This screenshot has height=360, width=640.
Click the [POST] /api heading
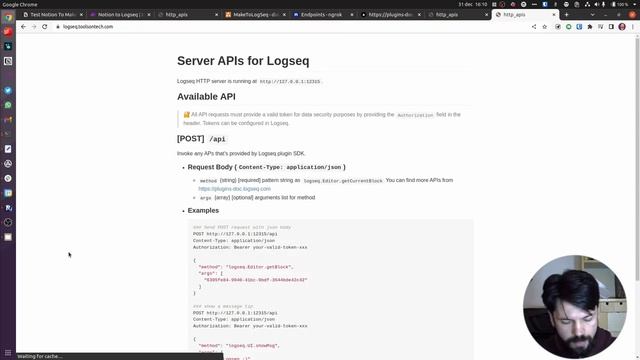click(201, 139)
